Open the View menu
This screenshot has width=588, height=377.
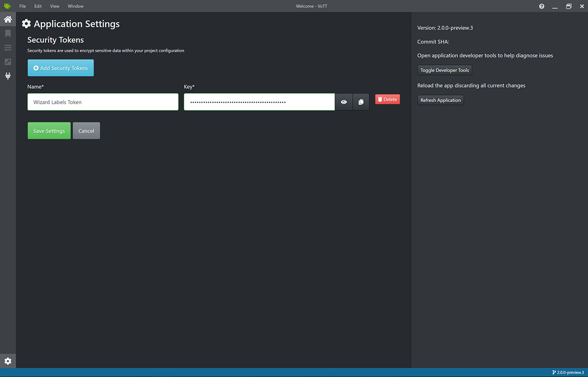pyautogui.click(x=55, y=6)
